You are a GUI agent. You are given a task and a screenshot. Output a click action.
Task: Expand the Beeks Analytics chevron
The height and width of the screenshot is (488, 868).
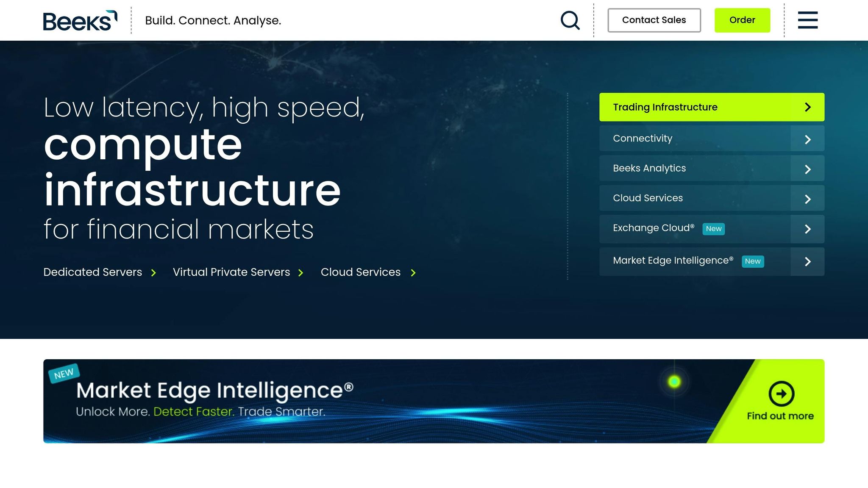pyautogui.click(x=807, y=169)
